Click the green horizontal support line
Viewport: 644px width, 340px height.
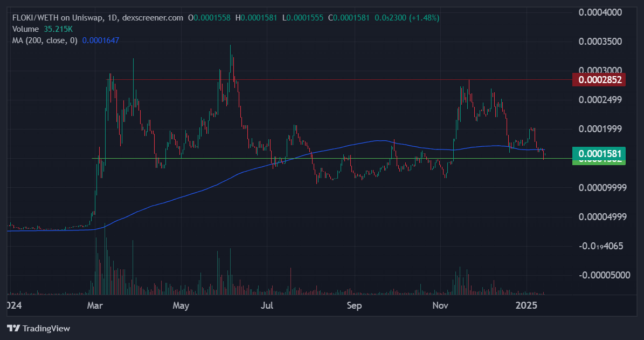click(x=332, y=158)
